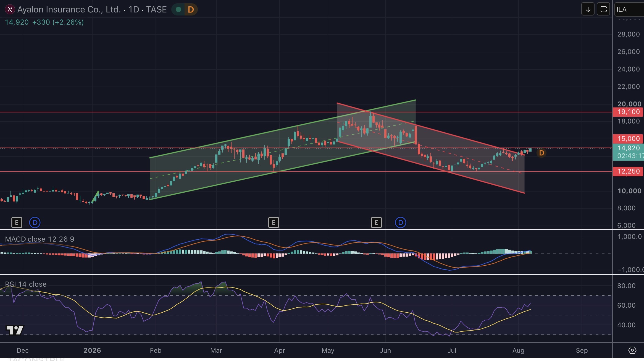Click 1,000.0 on the MACD scale
The image size is (644, 361).
[x=630, y=237]
